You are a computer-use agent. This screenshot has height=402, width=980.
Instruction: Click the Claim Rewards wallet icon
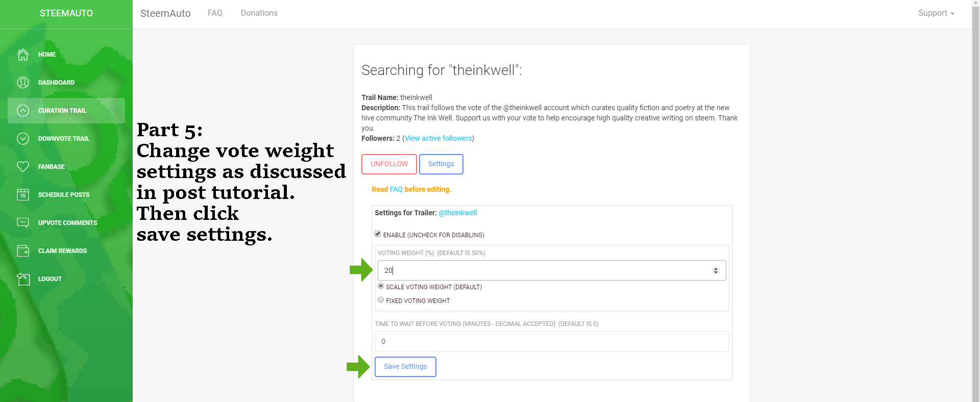[x=23, y=251]
